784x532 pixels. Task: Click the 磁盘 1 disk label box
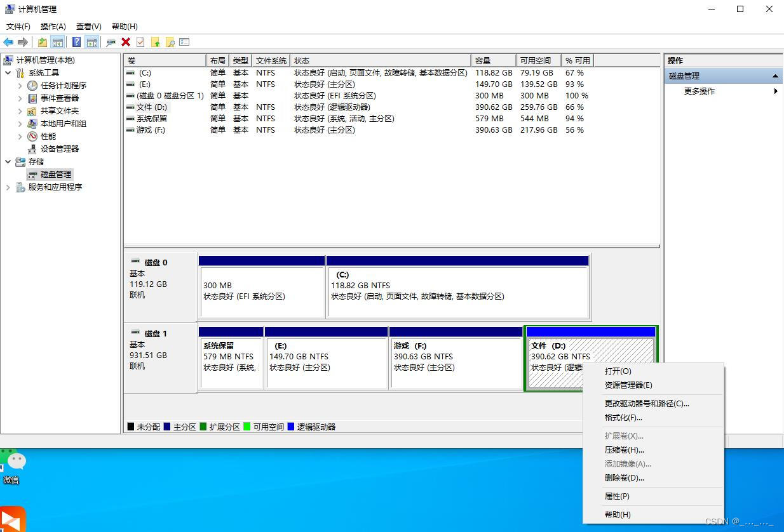[x=161, y=357]
